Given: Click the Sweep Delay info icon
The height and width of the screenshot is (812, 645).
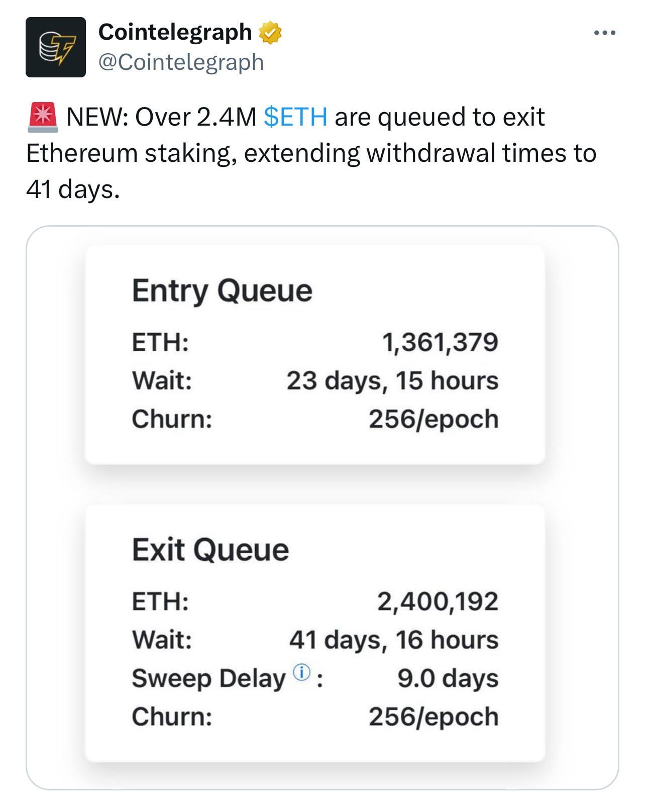Looking at the screenshot, I should click(301, 672).
